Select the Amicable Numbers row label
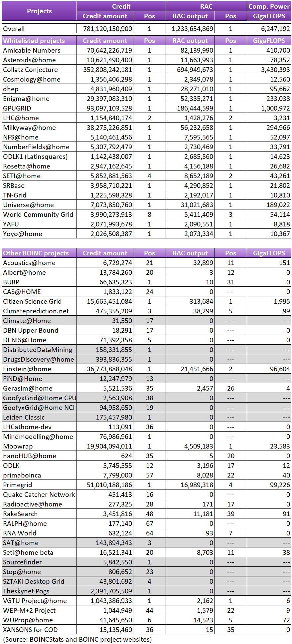Viewport: 292px width, 644px height. pyautogui.click(x=32, y=50)
